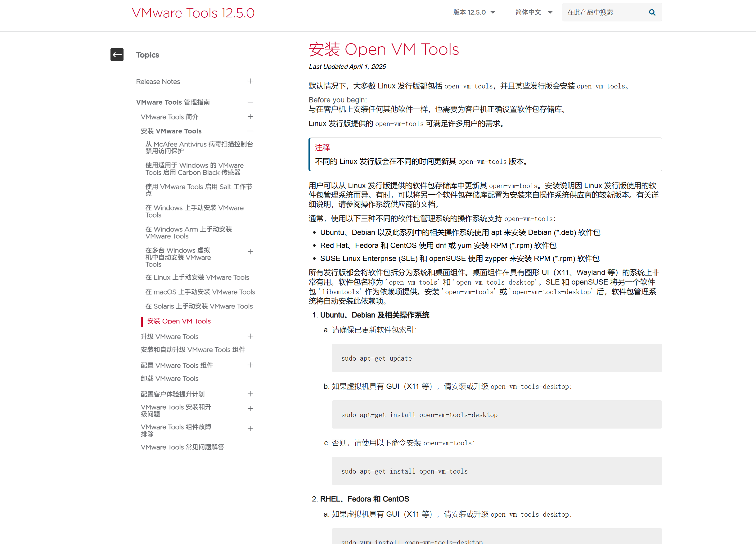The width and height of the screenshot is (756, 544).
Task: Click the Ubuntu、Debian 及相关操作系统 step heading
Action: [375, 315]
